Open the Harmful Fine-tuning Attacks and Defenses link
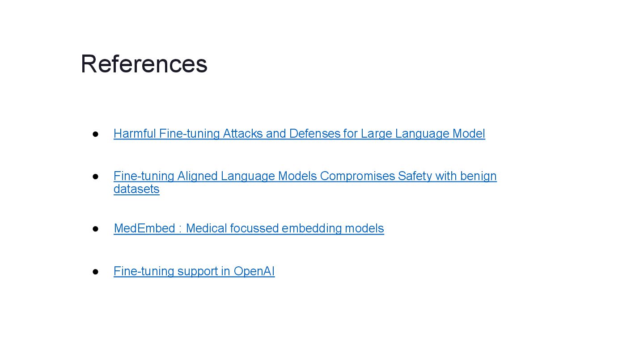This screenshot has height=362, width=644. click(x=299, y=134)
